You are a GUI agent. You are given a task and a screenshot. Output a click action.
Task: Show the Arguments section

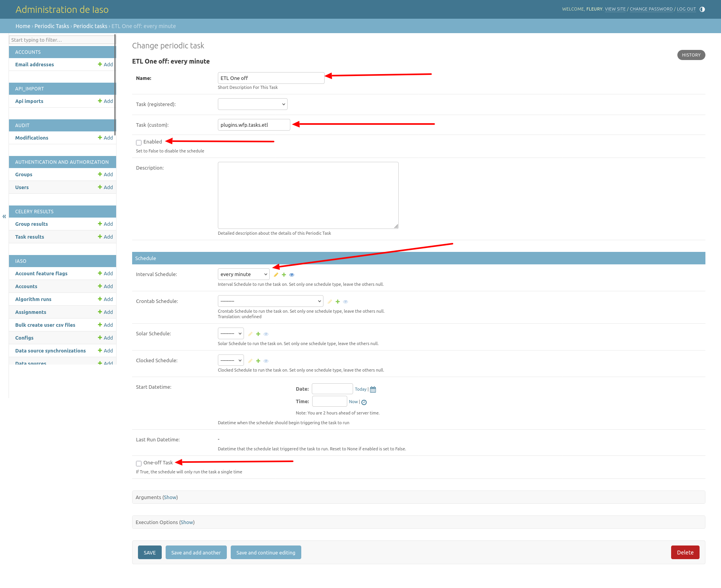pos(170,497)
